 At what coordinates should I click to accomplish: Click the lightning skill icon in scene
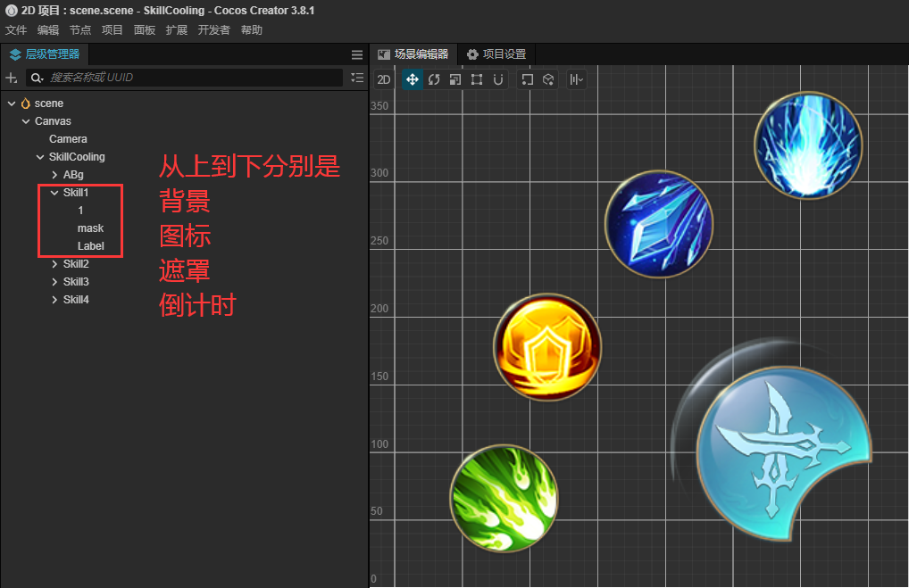[808, 146]
